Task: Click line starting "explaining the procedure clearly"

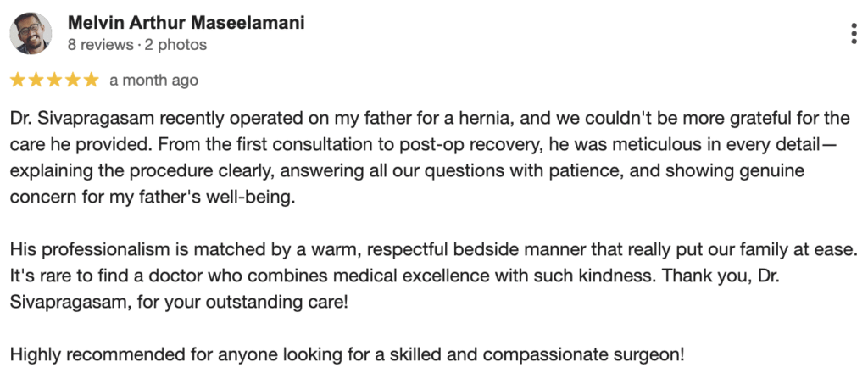Action: 406,171
